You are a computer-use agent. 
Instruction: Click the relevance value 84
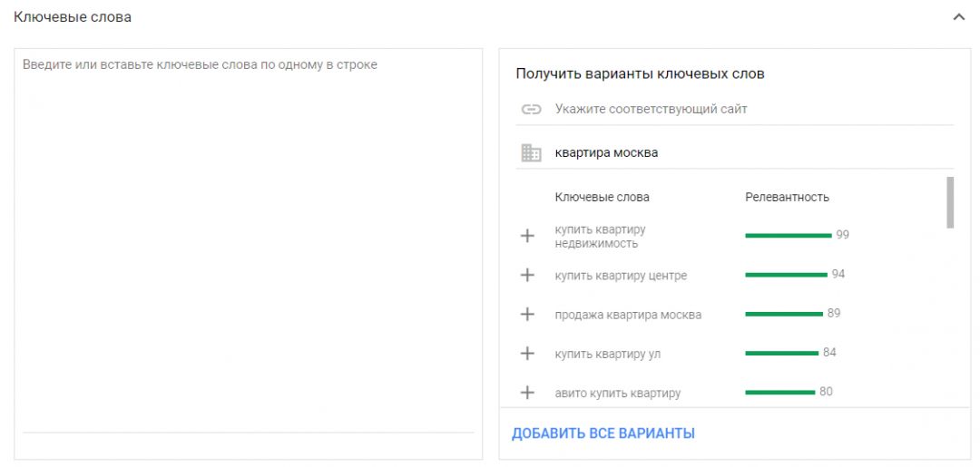829,353
